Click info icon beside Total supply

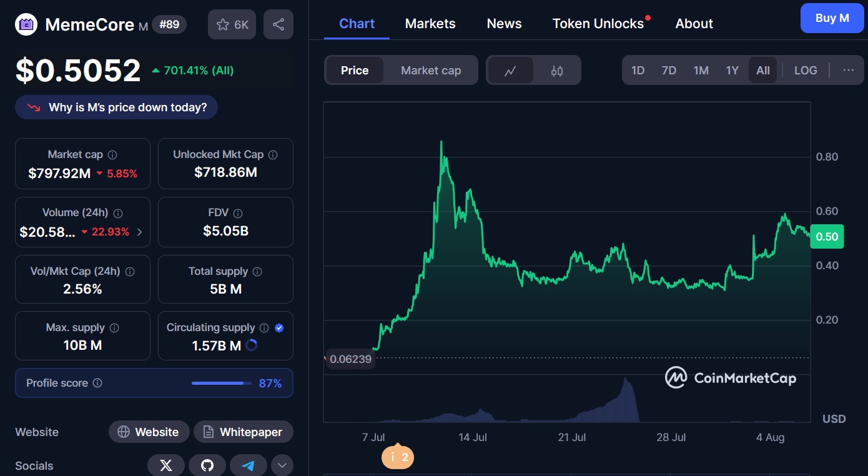tap(257, 272)
